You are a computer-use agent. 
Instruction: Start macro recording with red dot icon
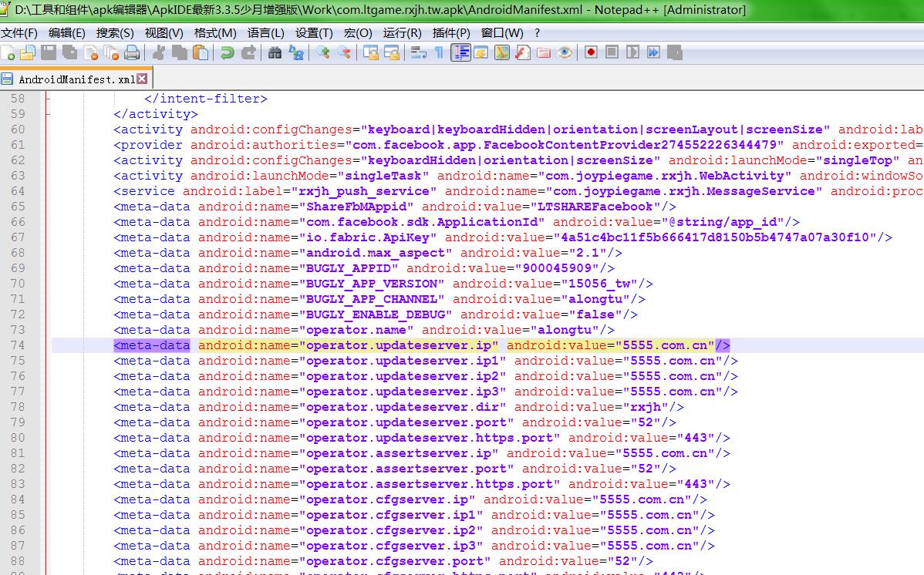(591, 52)
